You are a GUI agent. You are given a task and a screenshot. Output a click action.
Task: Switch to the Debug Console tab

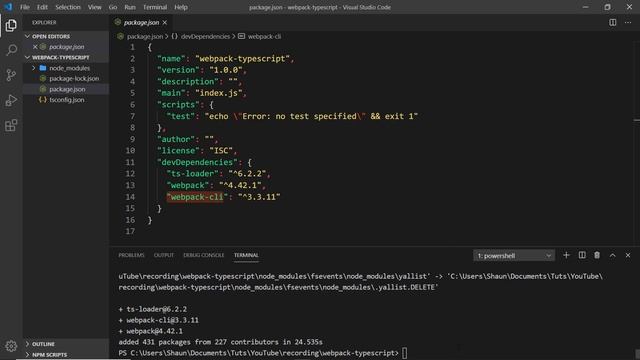[204, 255]
